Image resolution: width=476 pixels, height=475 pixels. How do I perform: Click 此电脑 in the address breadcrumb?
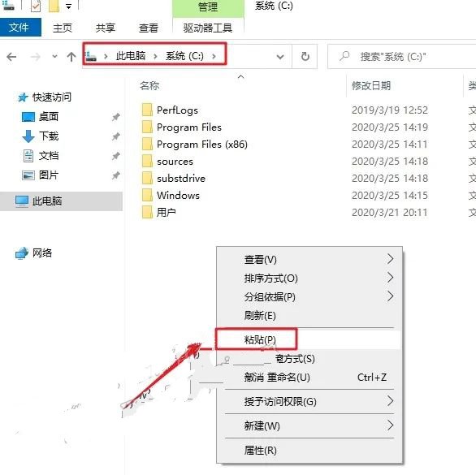(131, 56)
